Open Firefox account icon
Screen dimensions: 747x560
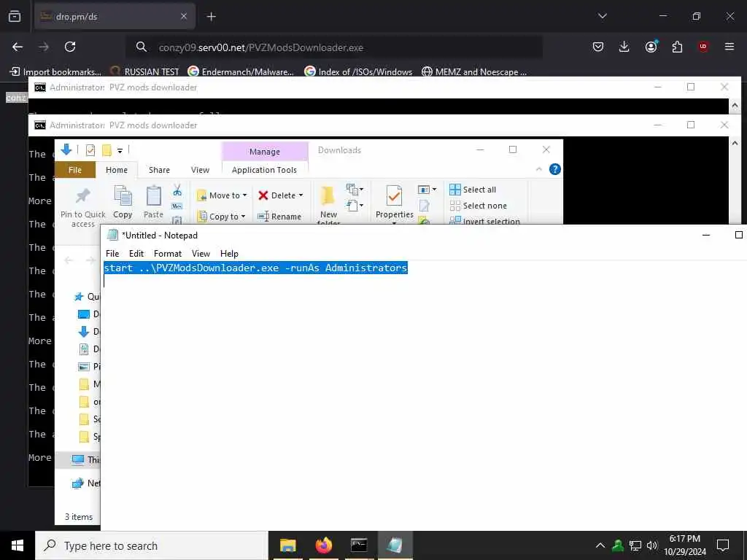(651, 47)
